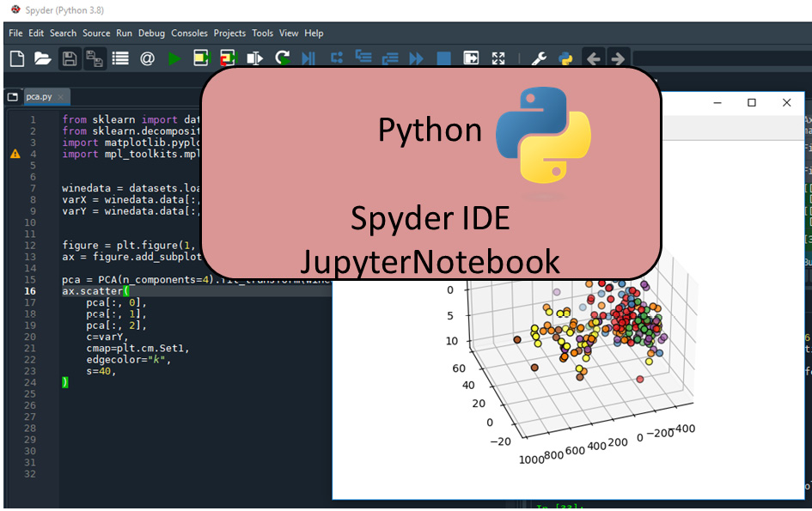Run the current cell
The height and width of the screenshot is (511, 812).
click(201, 58)
